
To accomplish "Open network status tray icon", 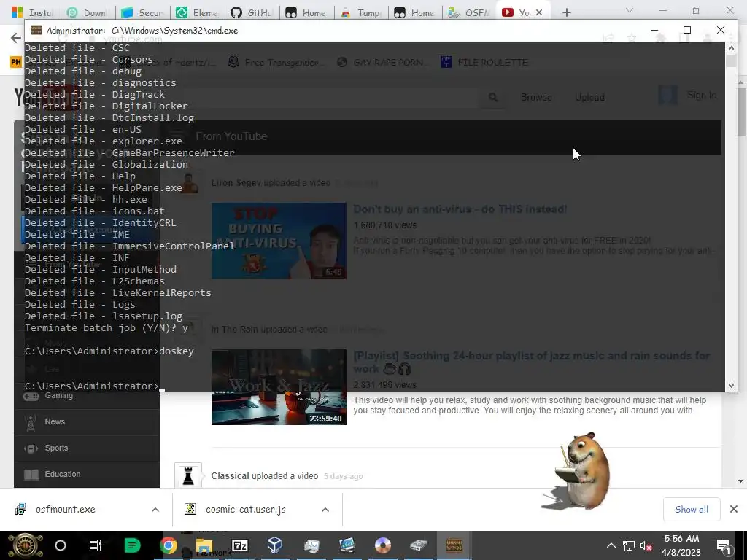I will [x=628, y=545].
